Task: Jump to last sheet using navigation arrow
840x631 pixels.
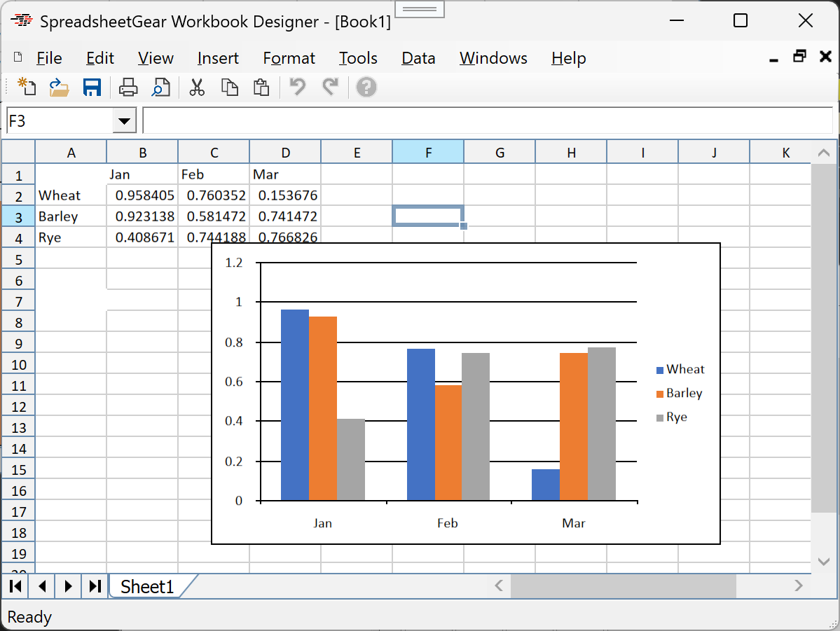Action: (95, 586)
